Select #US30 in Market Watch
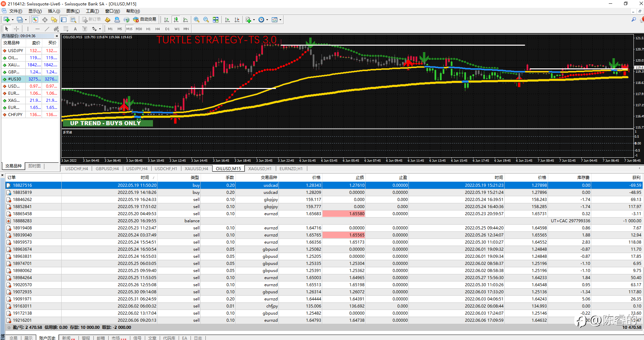644x340 pixels. coord(30,79)
